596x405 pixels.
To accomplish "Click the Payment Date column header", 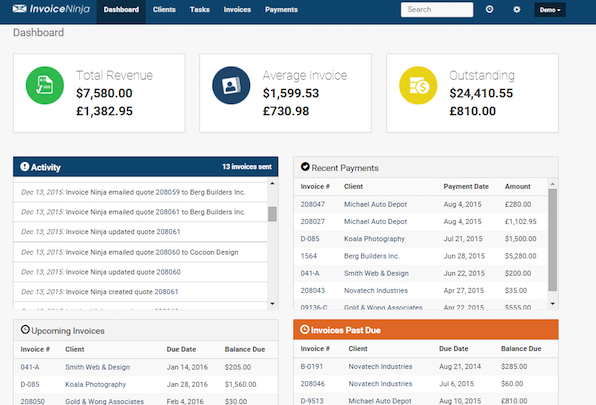I will click(466, 187).
